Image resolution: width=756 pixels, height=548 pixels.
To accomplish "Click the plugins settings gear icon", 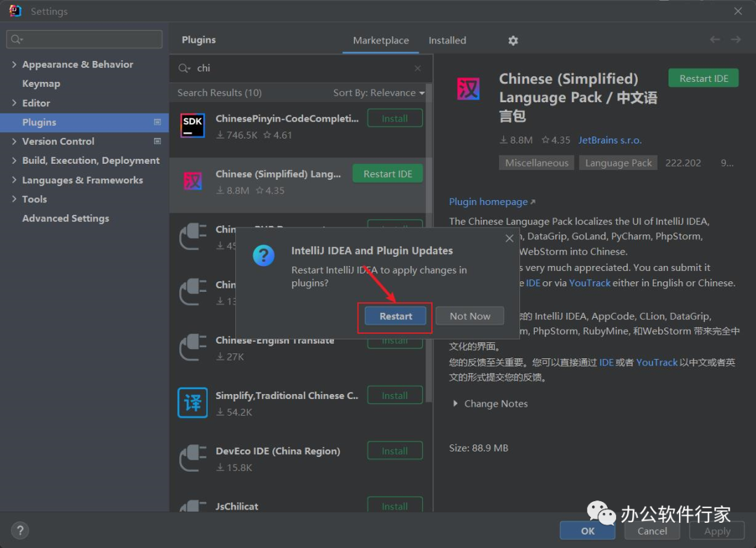I will click(513, 41).
